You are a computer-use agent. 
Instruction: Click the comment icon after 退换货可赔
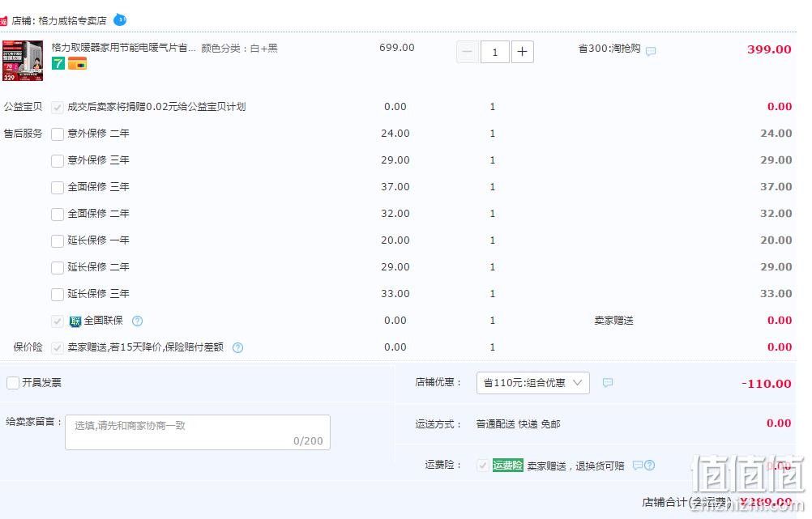[x=638, y=466]
